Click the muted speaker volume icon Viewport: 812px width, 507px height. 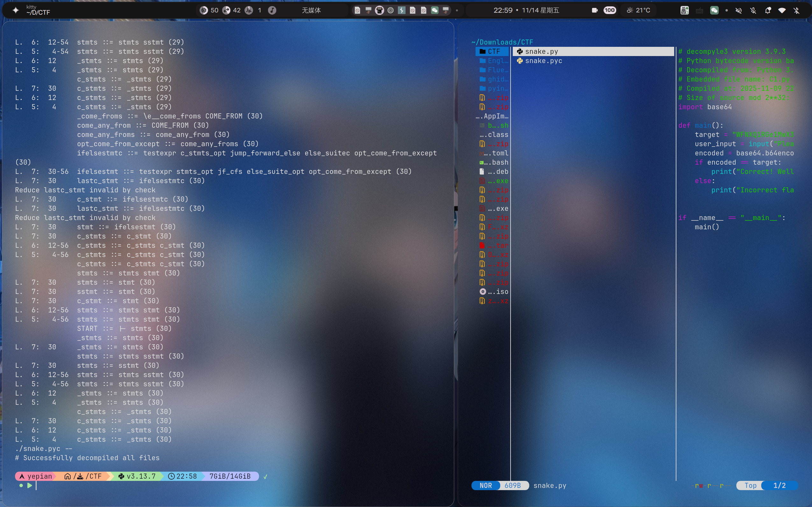tap(738, 11)
